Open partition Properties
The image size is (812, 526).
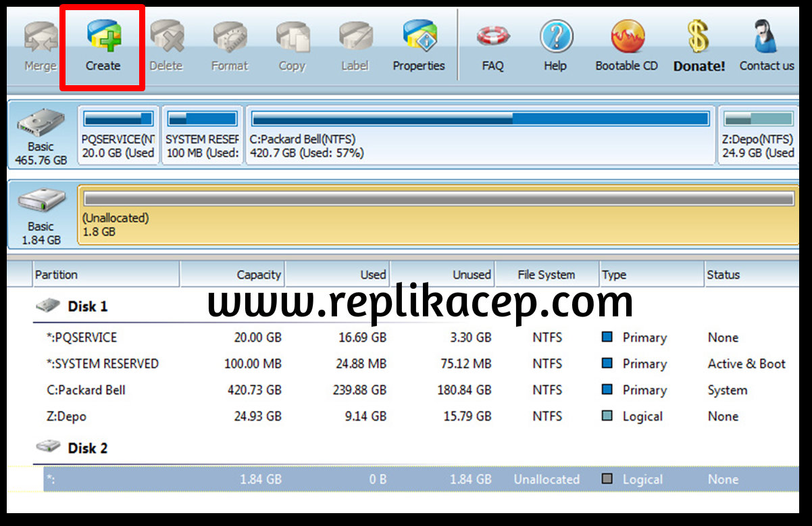pos(419,45)
